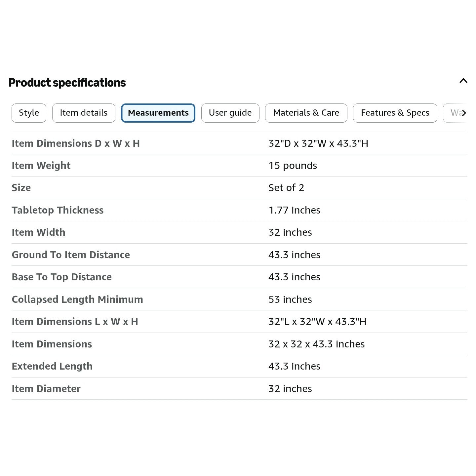
Task: Click the 53 inches value
Action: point(290,299)
